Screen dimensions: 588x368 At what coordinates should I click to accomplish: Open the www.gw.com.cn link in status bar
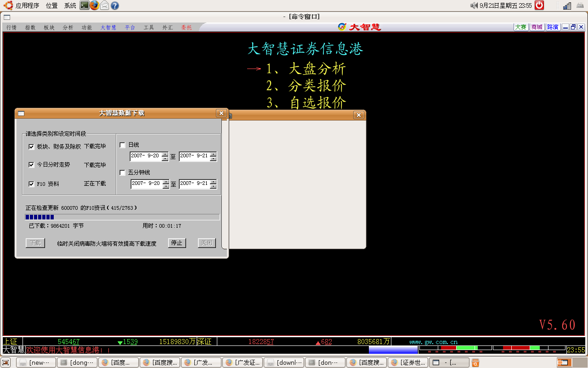click(433, 342)
